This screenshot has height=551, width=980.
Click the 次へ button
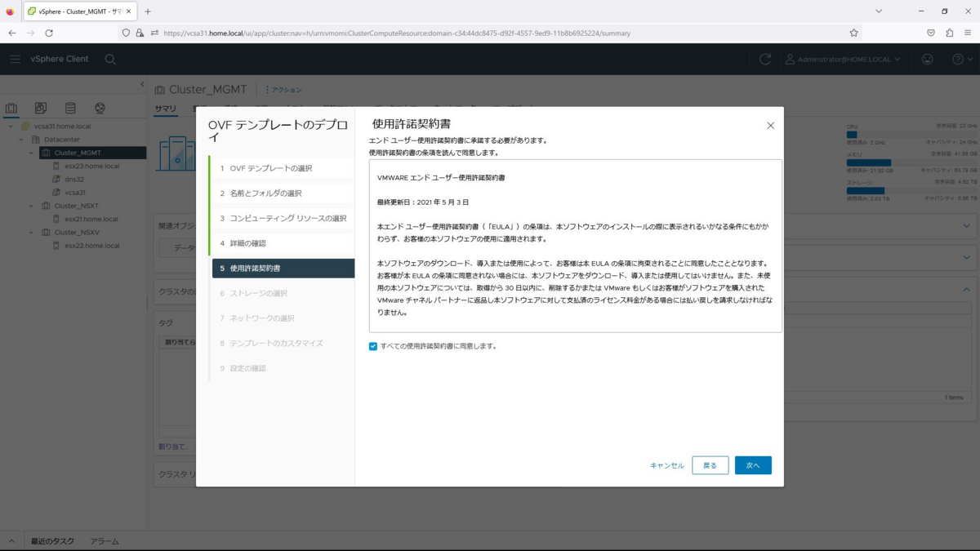[x=753, y=465]
